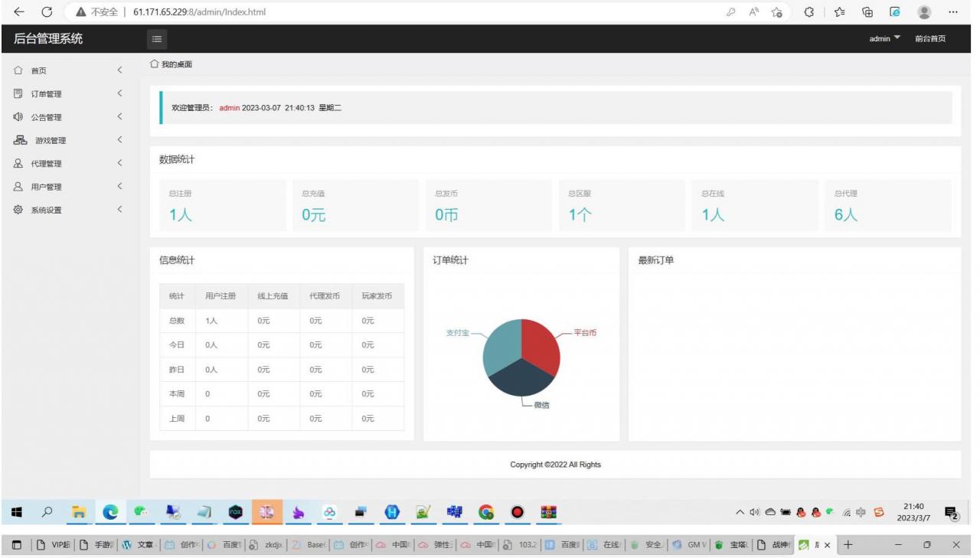Expand the 用户管理 menu chevron
The height and width of the screenshot is (558, 980).
pyautogui.click(x=120, y=186)
